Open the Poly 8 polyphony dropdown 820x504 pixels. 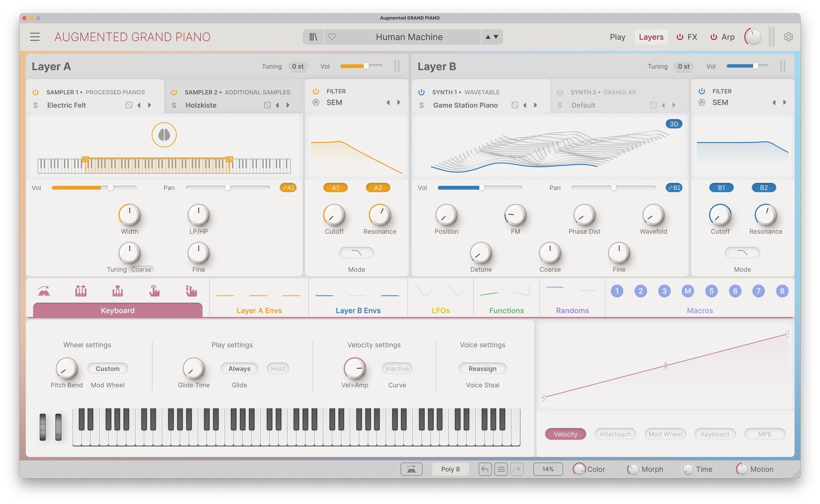click(x=450, y=469)
